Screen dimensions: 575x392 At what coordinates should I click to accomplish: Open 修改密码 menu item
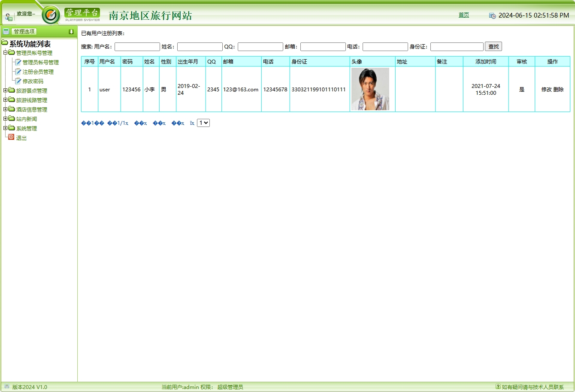tap(33, 81)
